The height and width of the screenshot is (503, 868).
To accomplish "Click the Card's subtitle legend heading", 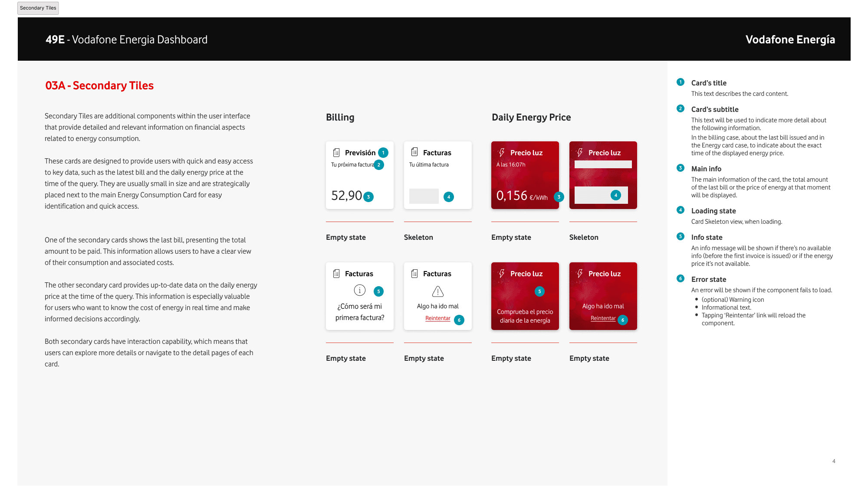I will pos(715,109).
